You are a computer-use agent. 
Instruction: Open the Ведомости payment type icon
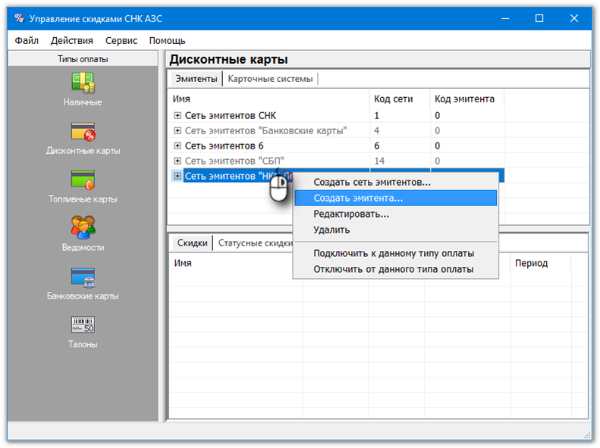(x=83, y=229)
